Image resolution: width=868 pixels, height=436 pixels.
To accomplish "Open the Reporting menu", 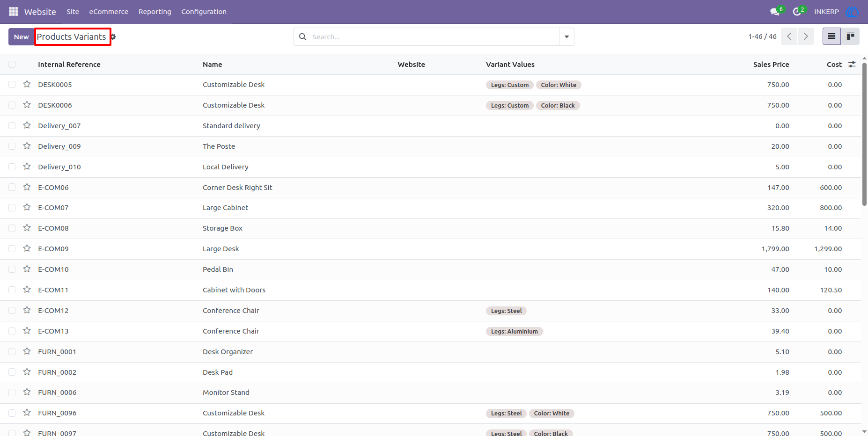I will 154,12.
